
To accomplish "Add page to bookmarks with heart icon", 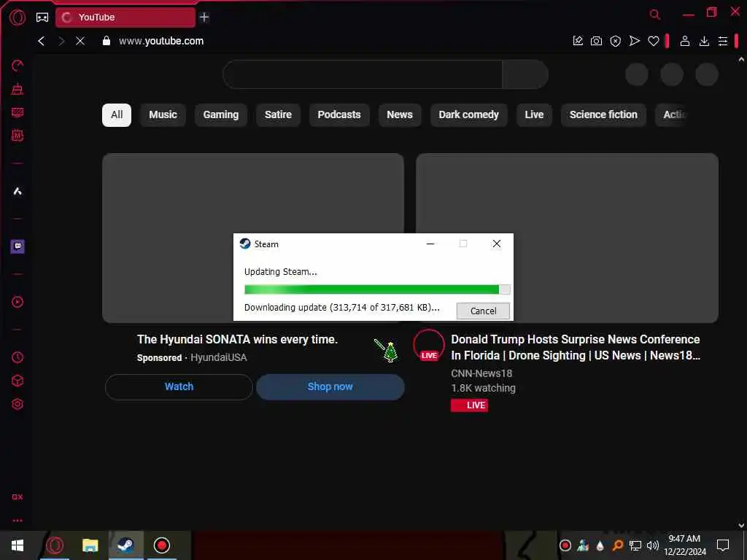I will tap(654, 42).
